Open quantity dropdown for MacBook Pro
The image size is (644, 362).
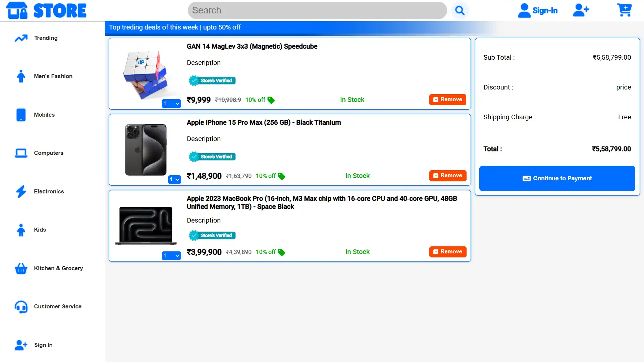click(x=171, y=256)
